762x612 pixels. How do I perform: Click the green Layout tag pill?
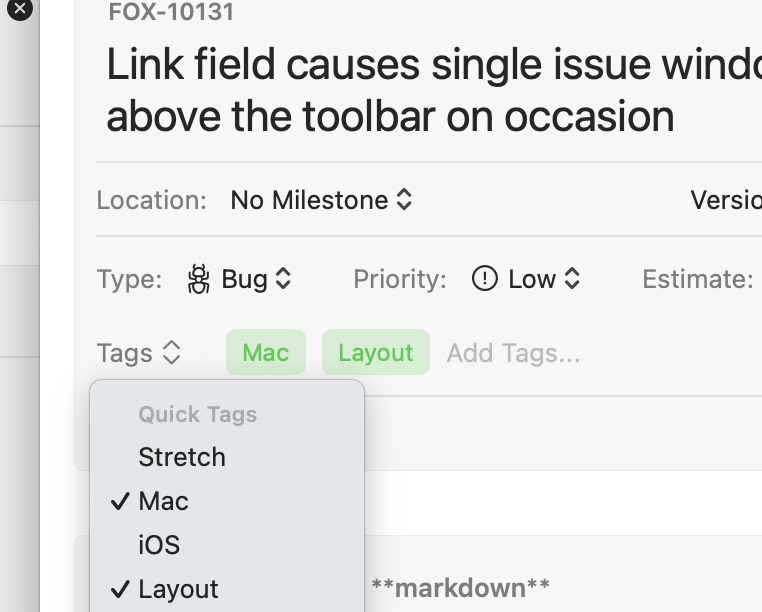pyautogui.click(x=375, y=353)
